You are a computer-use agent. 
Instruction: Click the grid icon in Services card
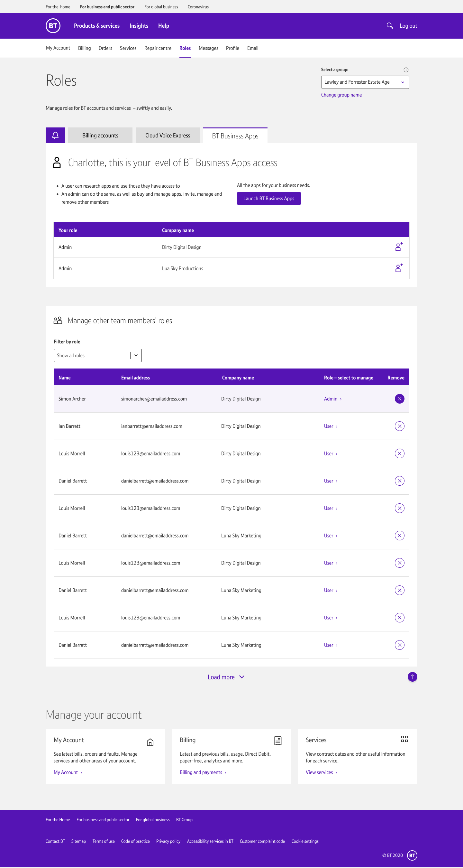coord(404,739)
